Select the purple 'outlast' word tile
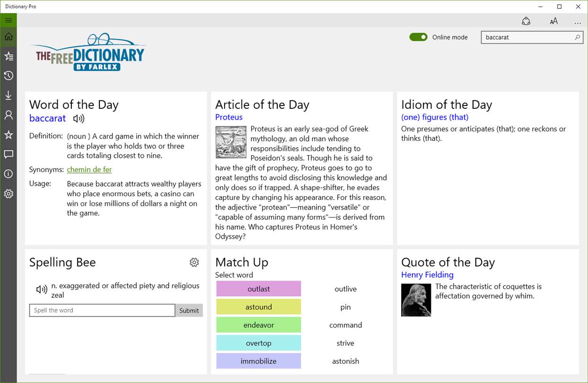Image resolution: width=588 pixels, height=383 pixels. (x=258, y=289)
